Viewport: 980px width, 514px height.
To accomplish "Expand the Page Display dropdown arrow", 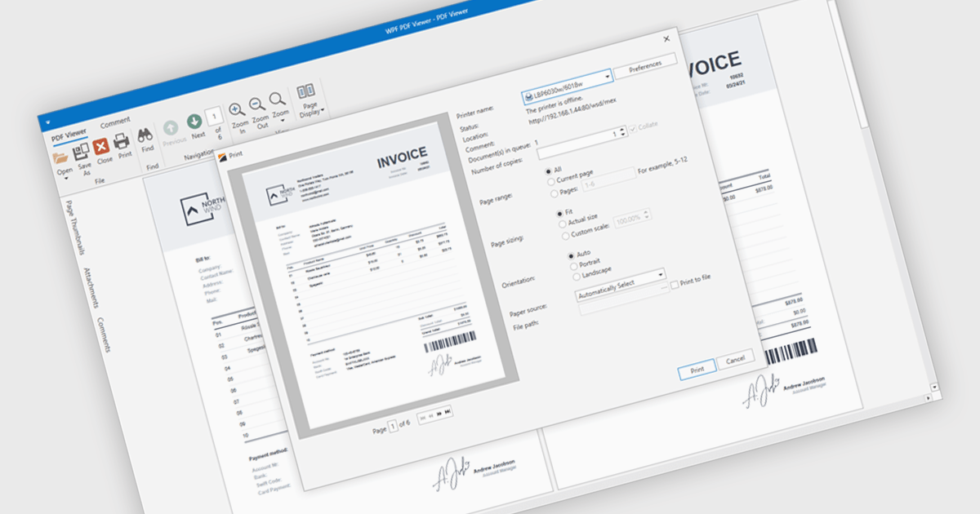I will coord(323,109).
